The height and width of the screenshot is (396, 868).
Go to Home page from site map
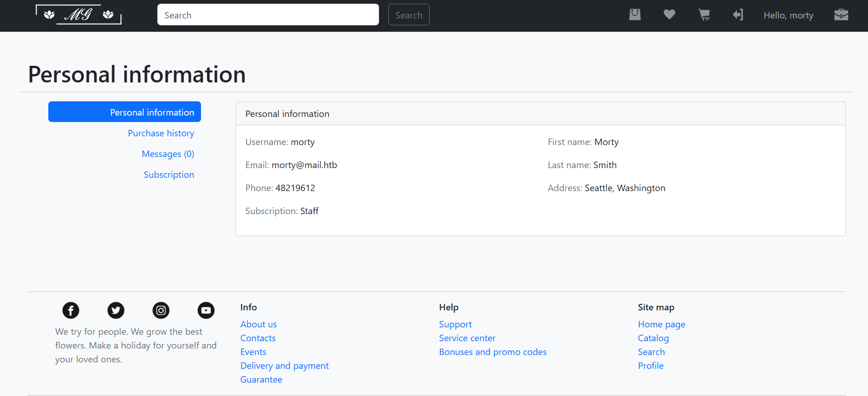pos(661,324)
